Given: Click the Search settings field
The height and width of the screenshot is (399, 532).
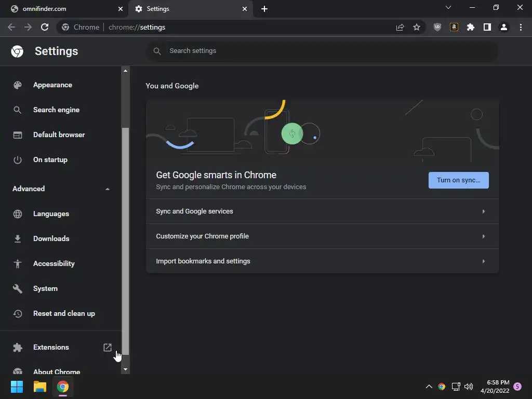Looking at the screenshot, I should tap(322, 51).
